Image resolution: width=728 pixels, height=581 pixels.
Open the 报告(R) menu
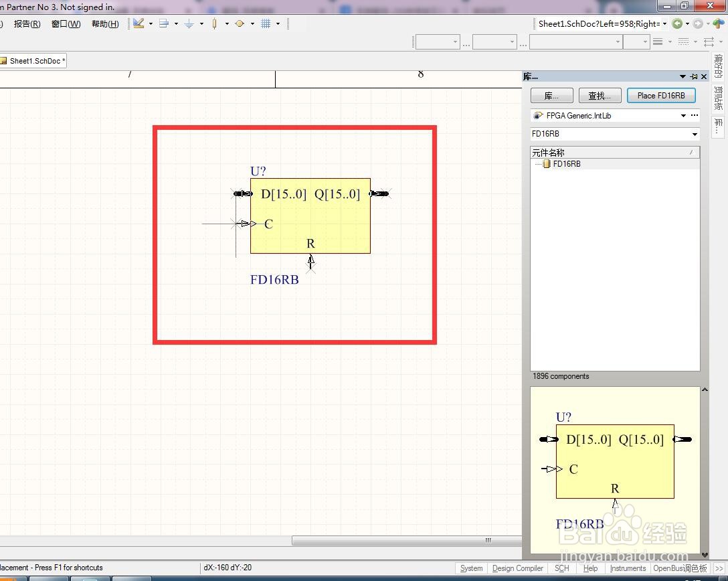click(27, 23)
